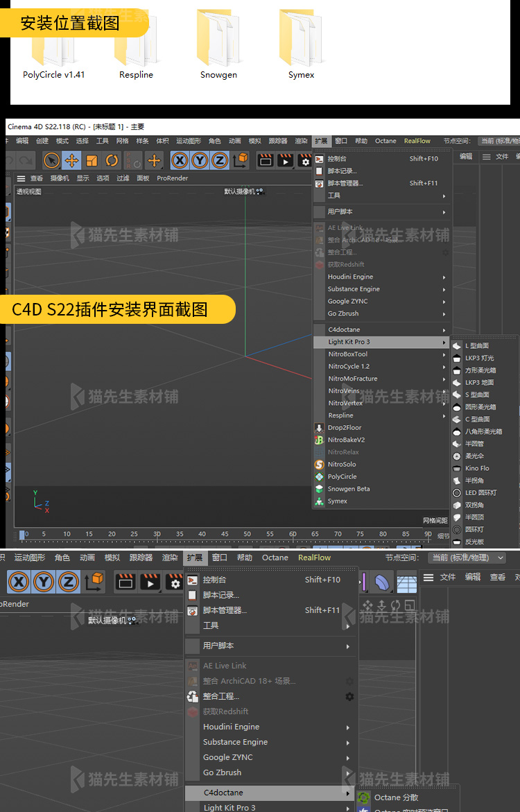Open the RealFlow menu in the enlarged menu bar
The width and height of the screenshot is (520, 812).
click(x=314, y=558)
